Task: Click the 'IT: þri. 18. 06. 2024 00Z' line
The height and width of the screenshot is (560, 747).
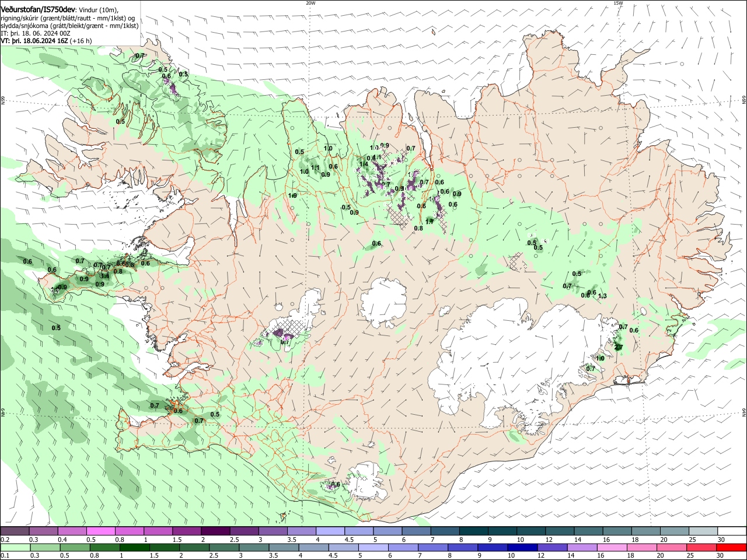Action: tap(36, 33)
